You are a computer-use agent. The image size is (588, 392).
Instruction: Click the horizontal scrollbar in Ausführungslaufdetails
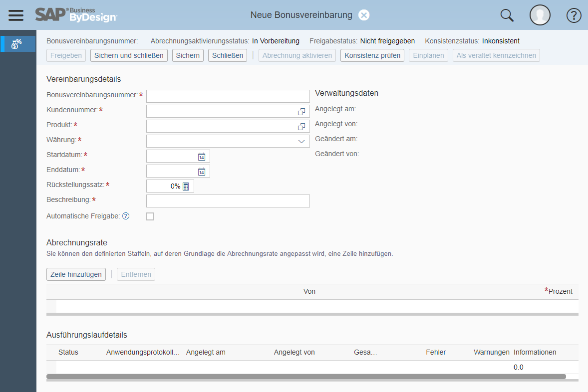click(x=306, y=376)
